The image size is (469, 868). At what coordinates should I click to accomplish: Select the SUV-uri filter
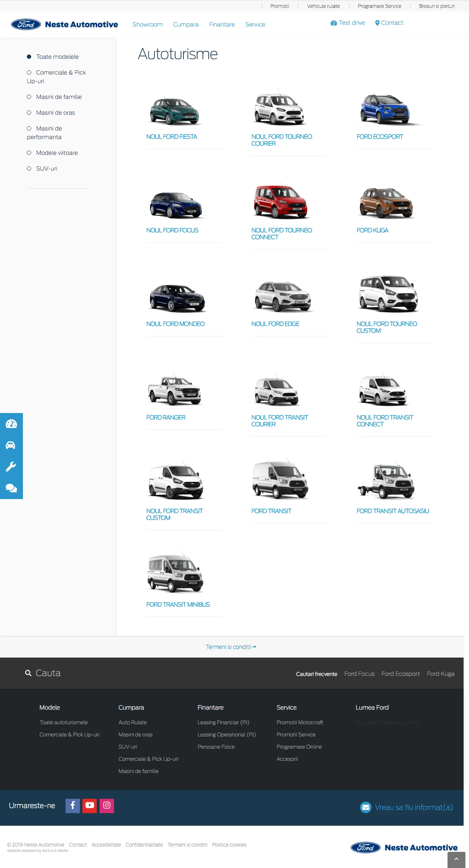[x=42, y=169]
